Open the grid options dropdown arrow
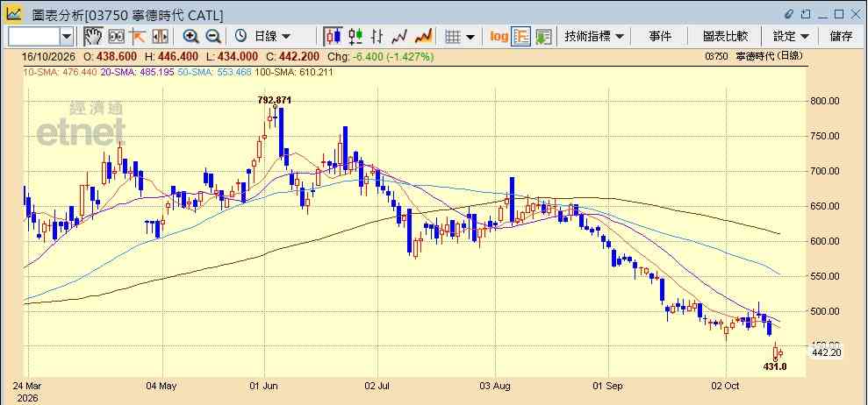 tap(470, 37)
